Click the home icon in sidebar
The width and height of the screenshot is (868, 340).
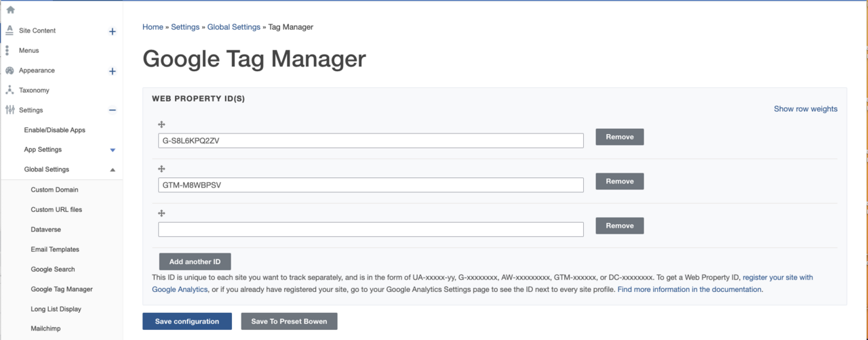(x=10, y=10)
